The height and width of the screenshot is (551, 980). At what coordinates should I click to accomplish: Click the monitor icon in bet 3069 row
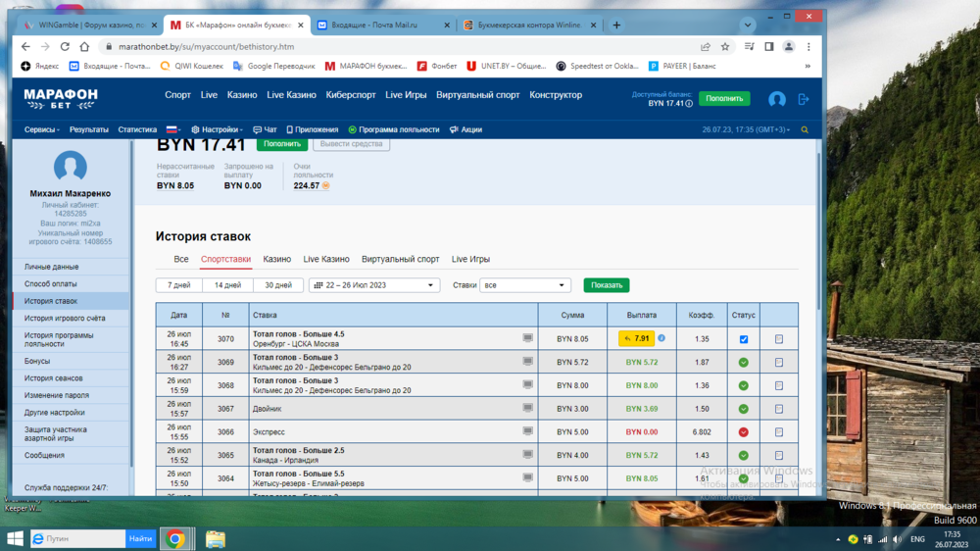528,362
